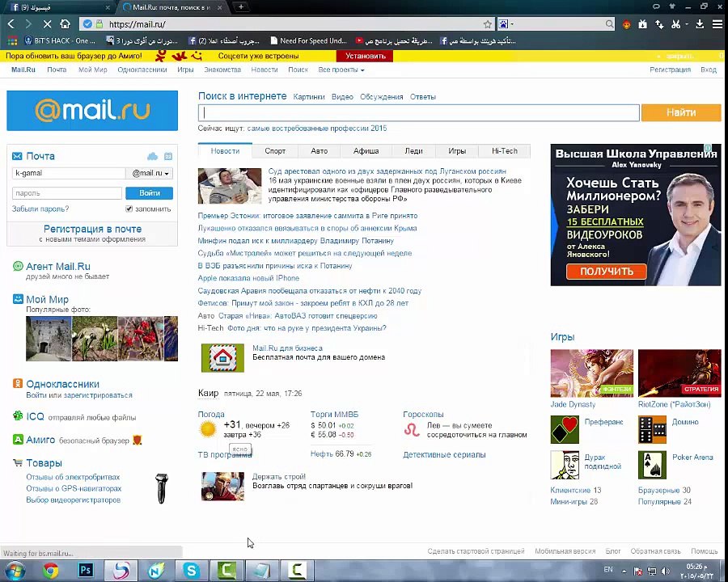Click the ICQ flower icon

(x=18, y=415)
